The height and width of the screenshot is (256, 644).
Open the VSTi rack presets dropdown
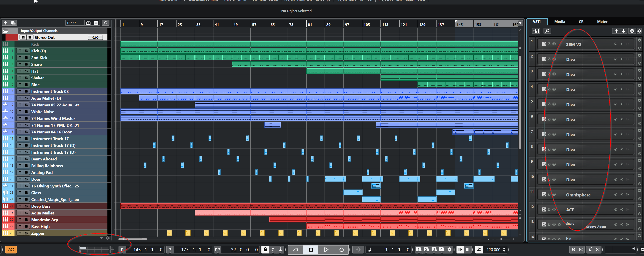[x=632, y=31]
